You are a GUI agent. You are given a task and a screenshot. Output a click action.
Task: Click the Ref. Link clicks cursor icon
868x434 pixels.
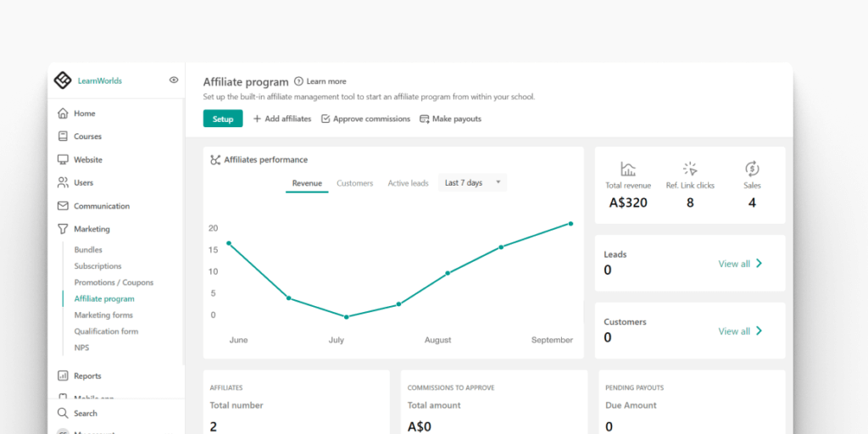point(690,169)
